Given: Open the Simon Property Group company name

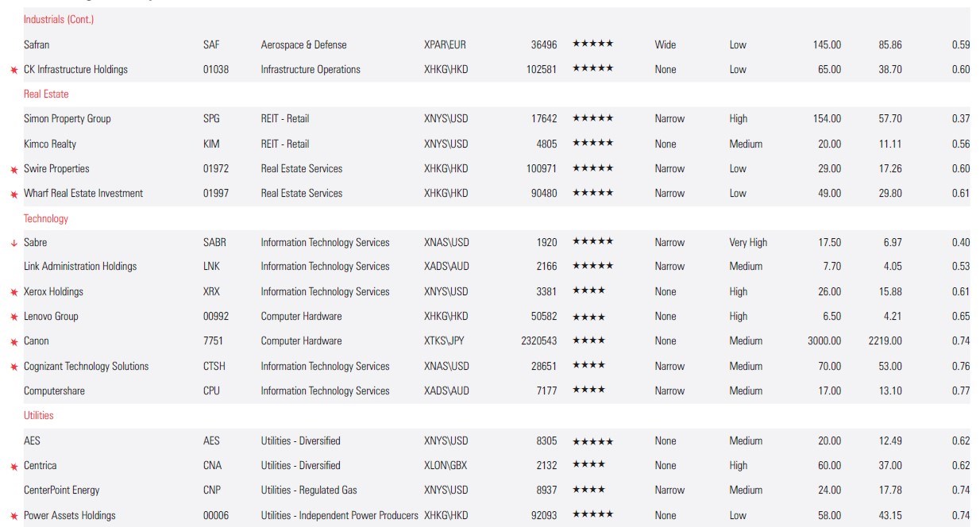Looking at the screenshot, I should 68,119.
